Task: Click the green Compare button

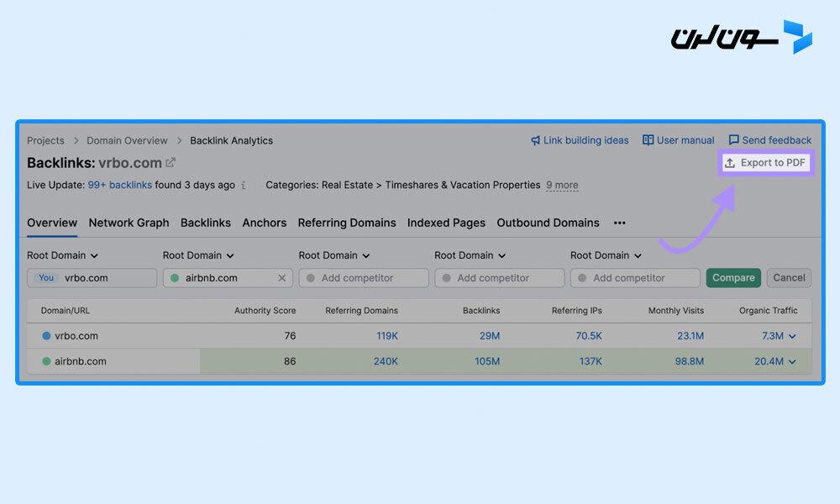Action: pos(733,278)
